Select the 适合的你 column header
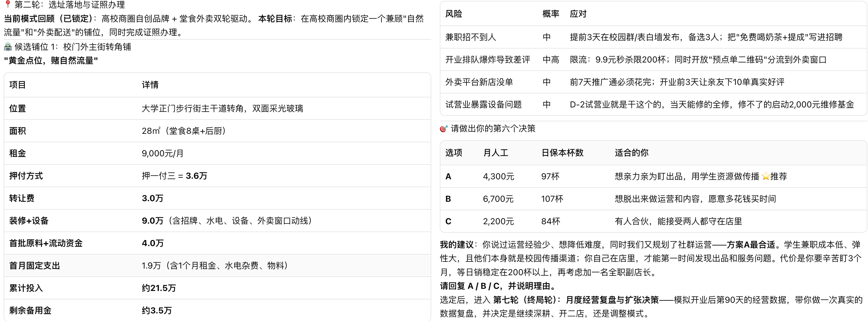 pos(632,153)
